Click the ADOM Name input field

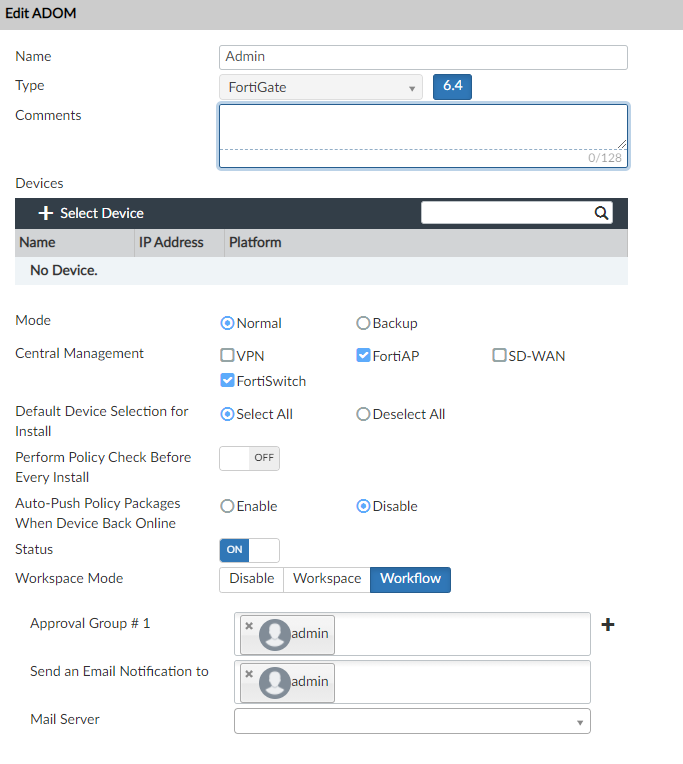423,57
